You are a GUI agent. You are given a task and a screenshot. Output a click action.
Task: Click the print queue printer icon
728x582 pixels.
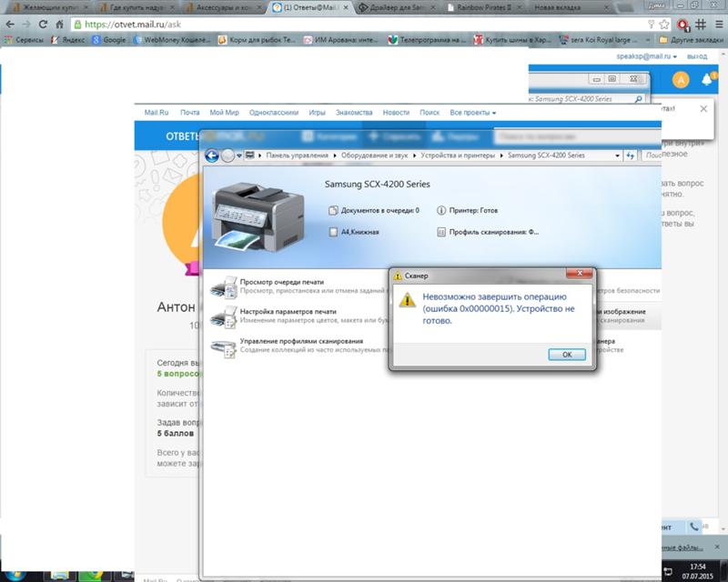click(224, 287)
